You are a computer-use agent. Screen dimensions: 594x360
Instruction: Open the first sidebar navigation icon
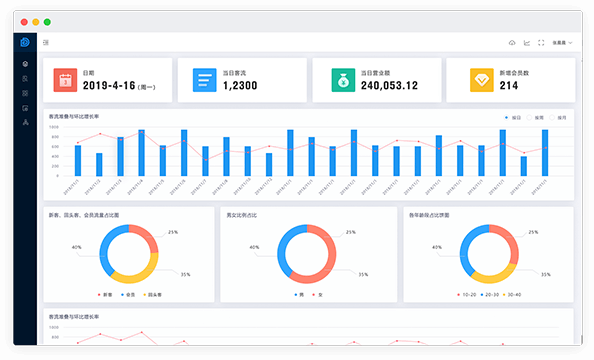click(25, 64)
